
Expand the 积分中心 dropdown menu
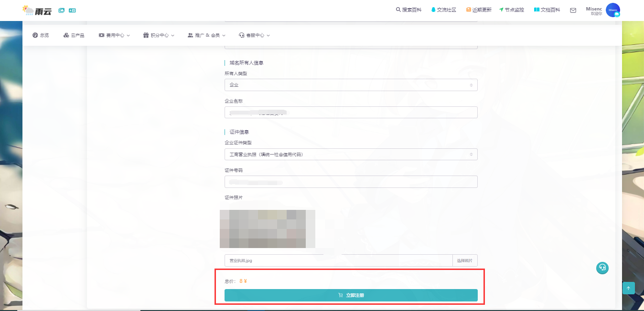(x=159, y=35)
